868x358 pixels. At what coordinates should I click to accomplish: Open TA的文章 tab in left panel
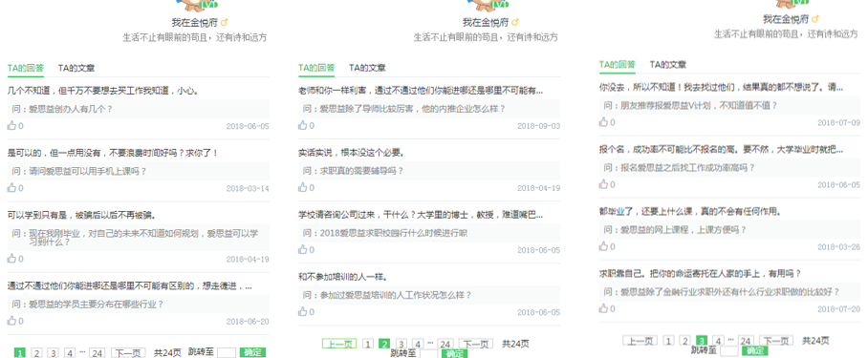(76, 68)
